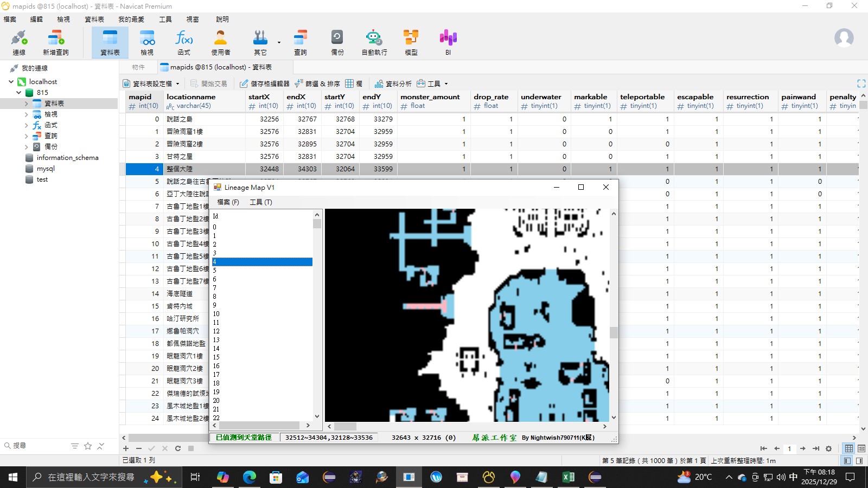Go to the last page of records
The height and width of the screenshot is (488, 868).
(816, 448)
